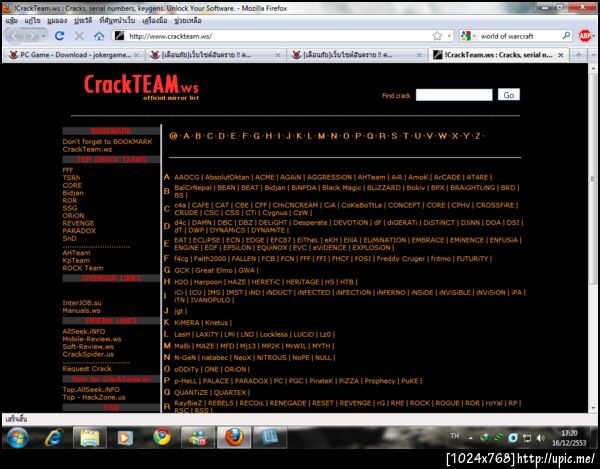Click the Request Crack link
The image size is (600, 469).
(x=87, y=369)
